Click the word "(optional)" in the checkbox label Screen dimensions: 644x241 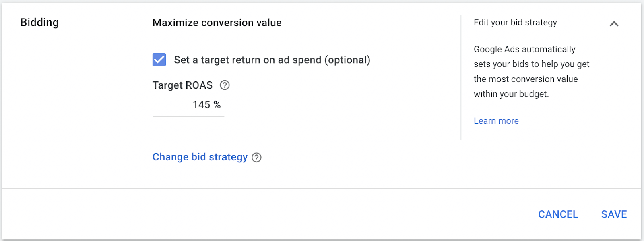pyautogui.click(x=347, y=60)
